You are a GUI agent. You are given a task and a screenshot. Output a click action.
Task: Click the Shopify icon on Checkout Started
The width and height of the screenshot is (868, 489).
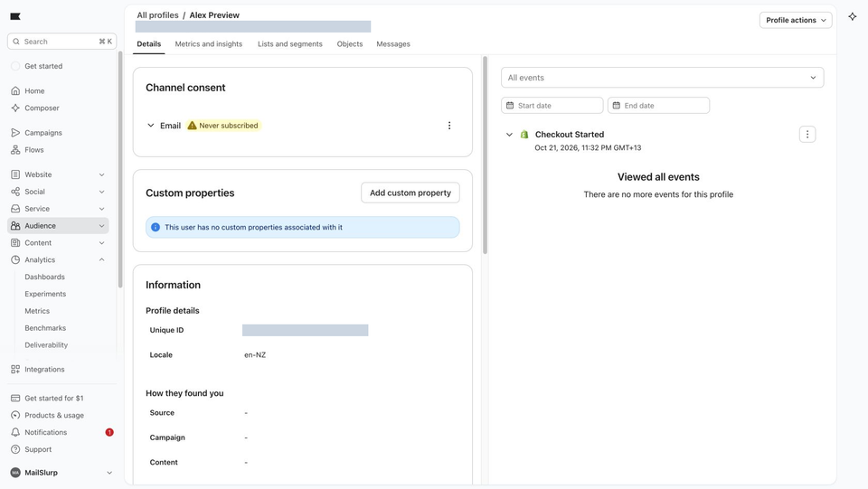coord(524,135)
